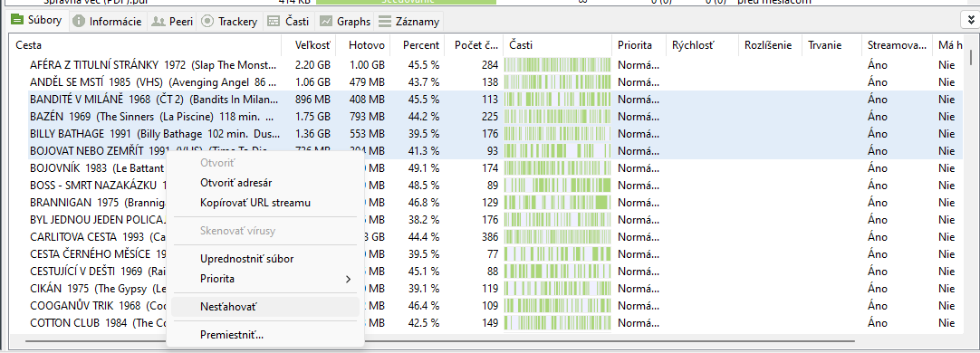Image resolution: width=980 pixels, height=353 pixels.
Task: Click the Záznamy tab lines icon
Action: click(386, 22)
